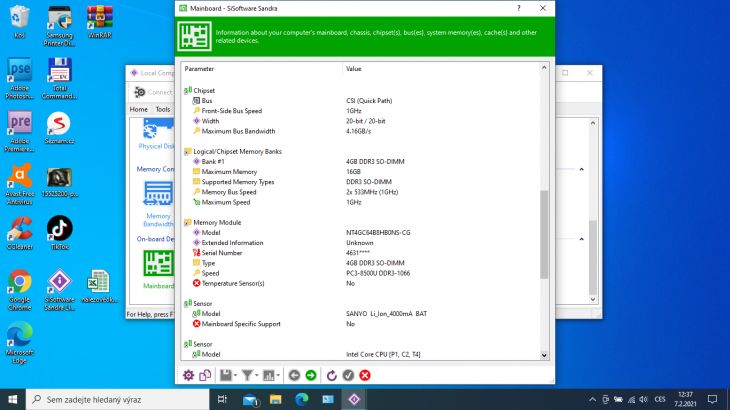This screenshot has width=730, height=410.
Task: Click the grey checkmark OK icon
Action: click(x=348, y=375)
